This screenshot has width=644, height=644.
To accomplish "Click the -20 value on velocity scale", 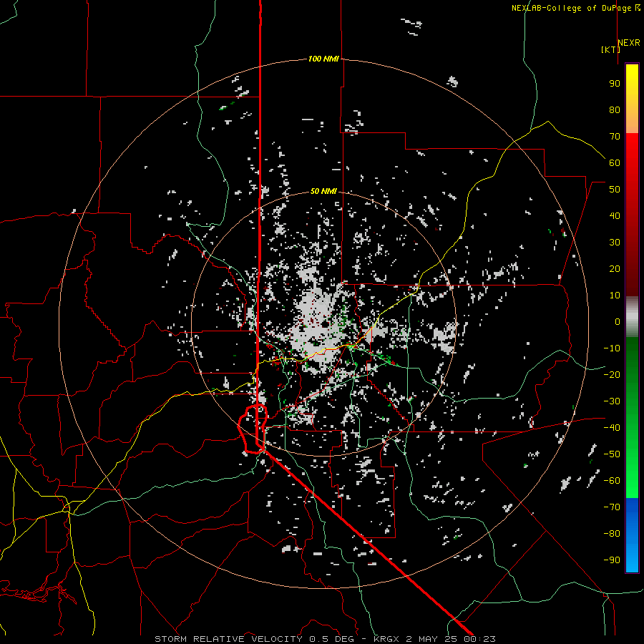I will [x=612, y=375].
